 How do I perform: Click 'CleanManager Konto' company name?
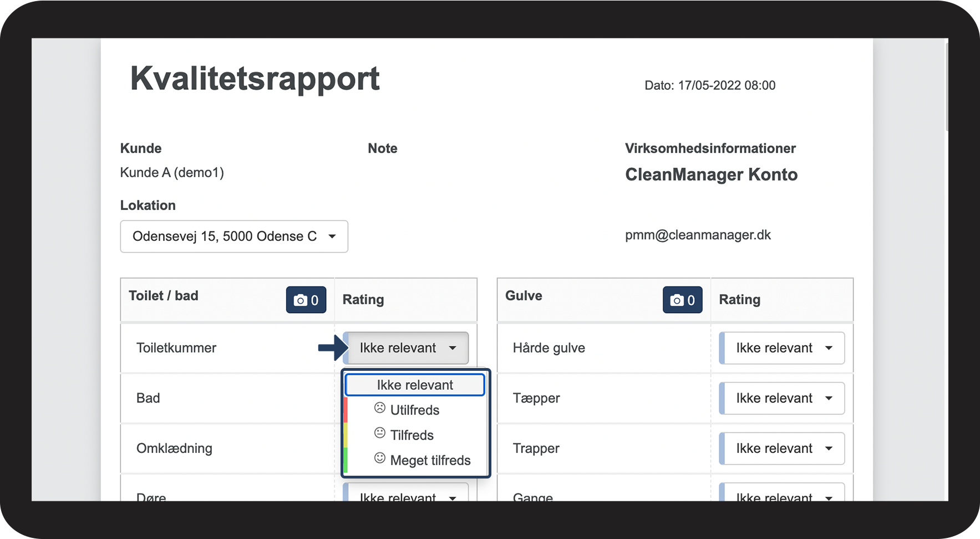(712, 175)
